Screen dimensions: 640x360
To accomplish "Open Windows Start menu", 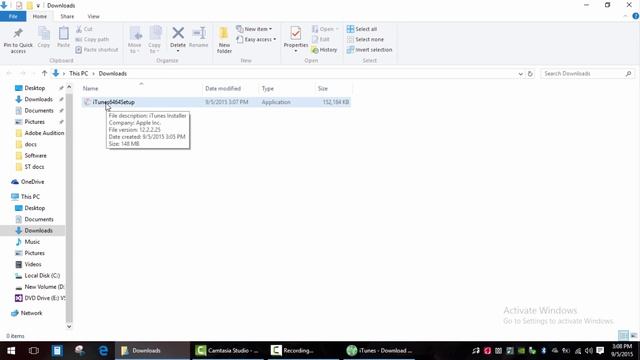I will (11, 351).
